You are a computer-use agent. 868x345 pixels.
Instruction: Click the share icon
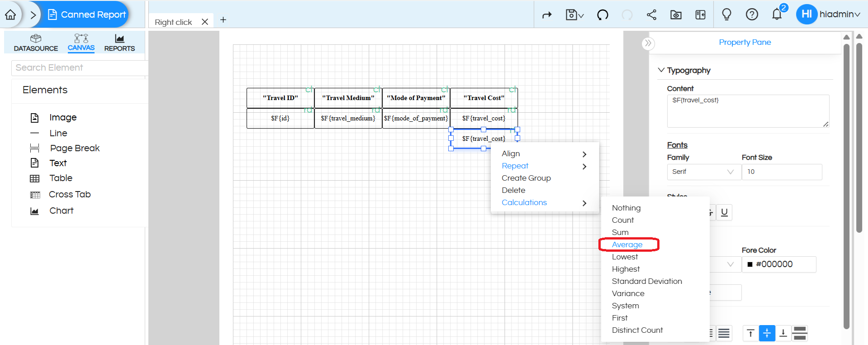[651, 15]
